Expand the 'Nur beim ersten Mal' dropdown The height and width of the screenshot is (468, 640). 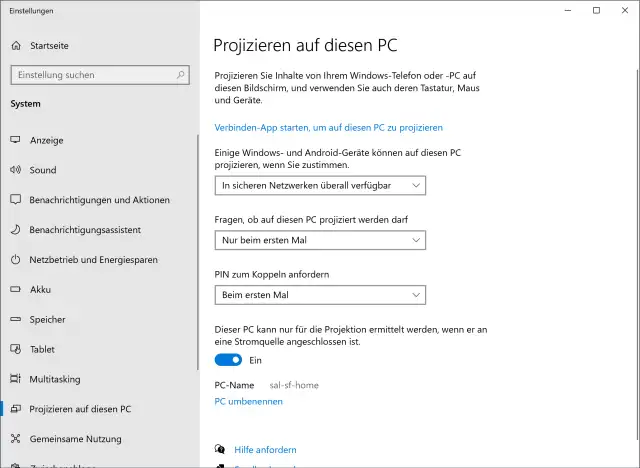(x=320, y=240)
